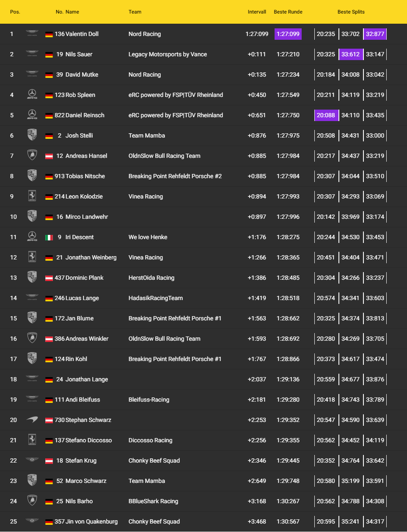This screenshot has height=532, width=407.
Task: Click the purple 20:088 split of Daniel Reinsch
Action: (326, 115)
